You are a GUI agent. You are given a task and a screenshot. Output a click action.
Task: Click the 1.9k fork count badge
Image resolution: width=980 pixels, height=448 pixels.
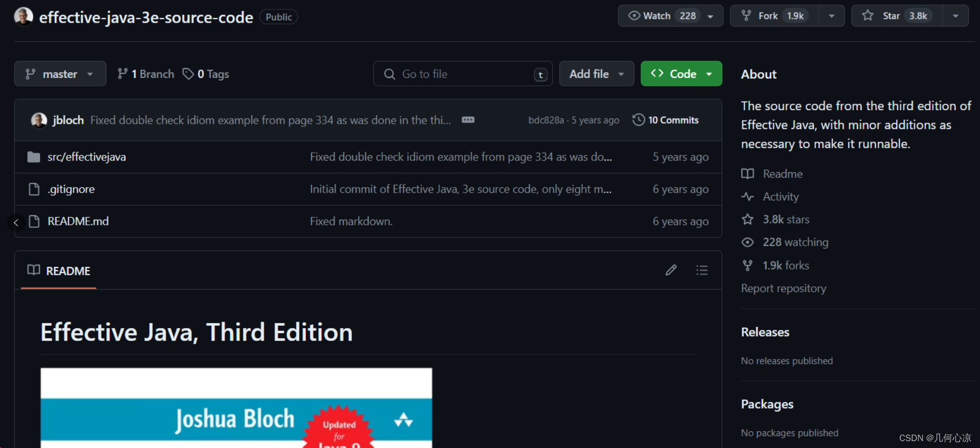click(x=795, y=16)
